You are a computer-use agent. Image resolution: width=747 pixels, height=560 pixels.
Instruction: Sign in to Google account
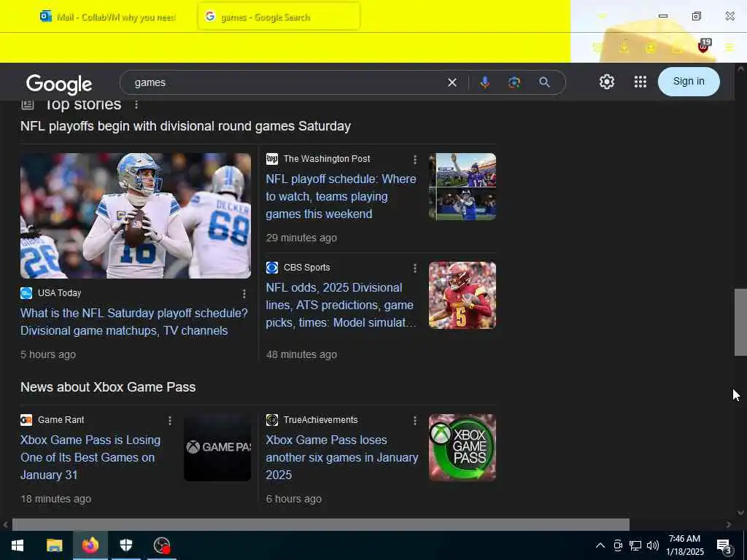[x=689, y=82]
